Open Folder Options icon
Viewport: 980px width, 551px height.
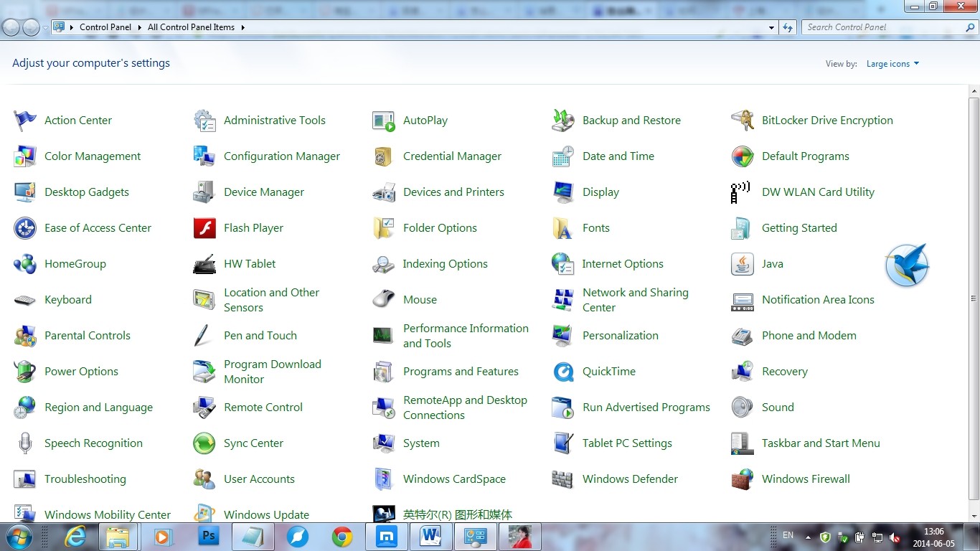pyautogui.click(x=384, y=228)
